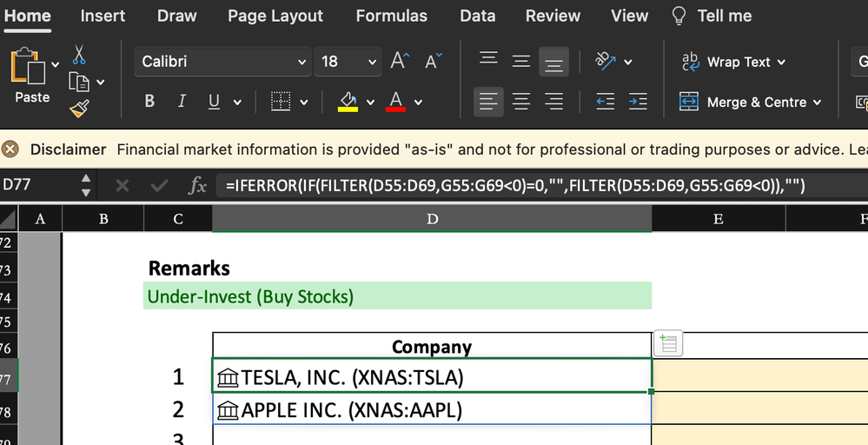Select the TESLA, INC. cell
The height and width of the screenshot is (445, 868).
pos(432,376)
